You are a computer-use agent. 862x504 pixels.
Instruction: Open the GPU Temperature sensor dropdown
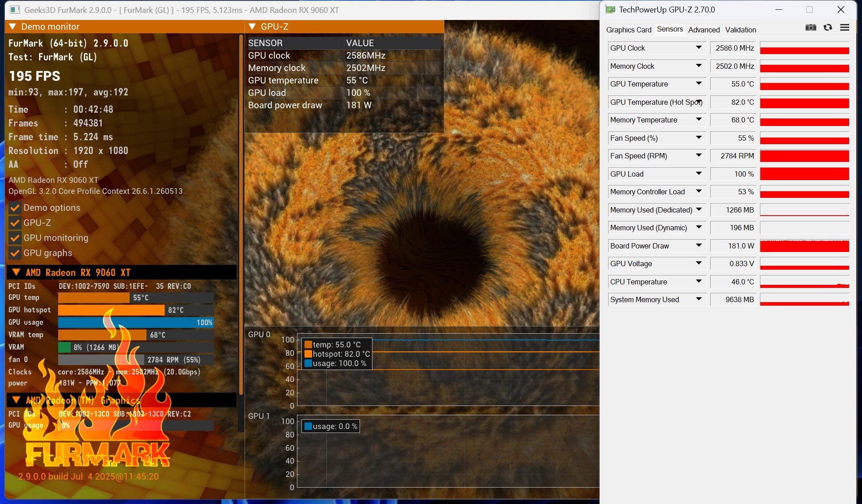click(x=699, y=84)
